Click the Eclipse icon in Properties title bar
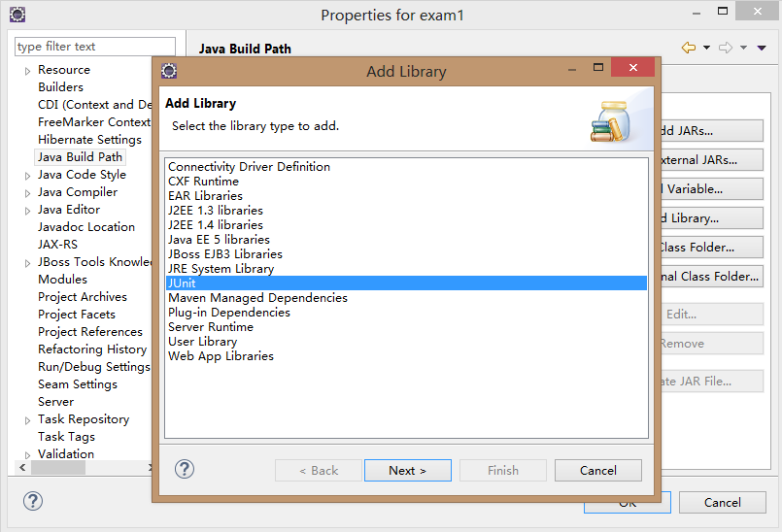 (x=17, y=15)
